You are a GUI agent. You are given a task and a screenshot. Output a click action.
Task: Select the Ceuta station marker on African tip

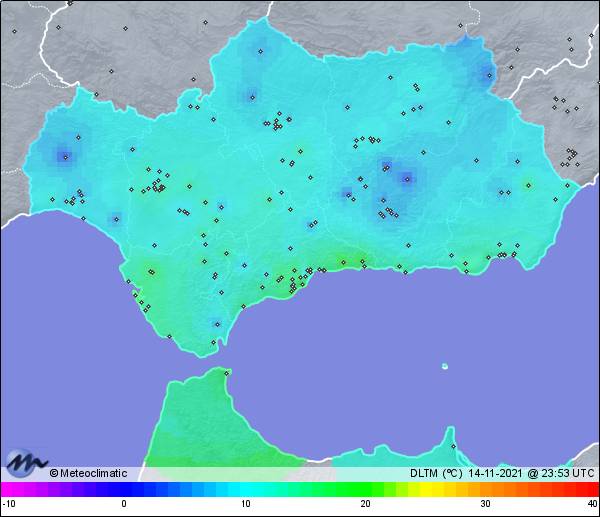227,373
